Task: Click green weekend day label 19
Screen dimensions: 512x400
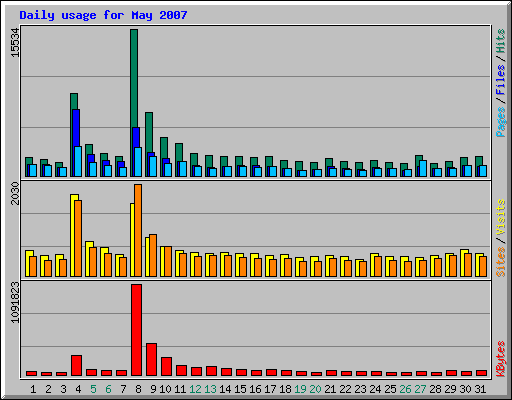Action: tap(300, 389)
